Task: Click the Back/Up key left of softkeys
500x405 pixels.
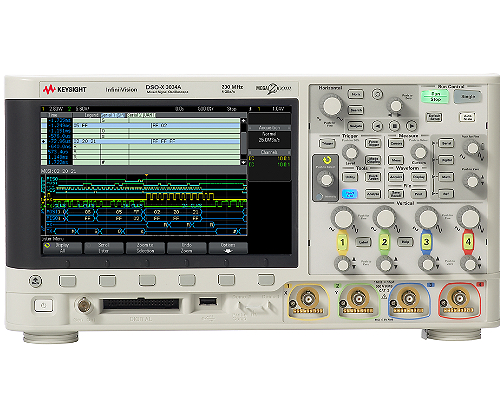Action: coord(35,281)
